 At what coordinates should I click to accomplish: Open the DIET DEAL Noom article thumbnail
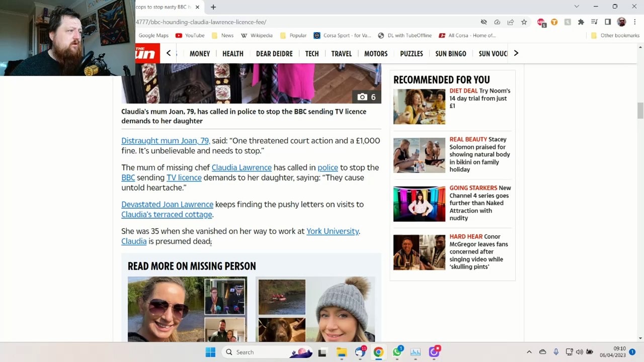(419, 106)
